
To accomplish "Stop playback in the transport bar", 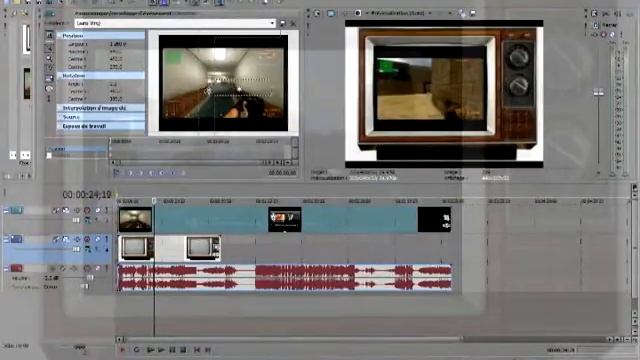I will point(183,350).
